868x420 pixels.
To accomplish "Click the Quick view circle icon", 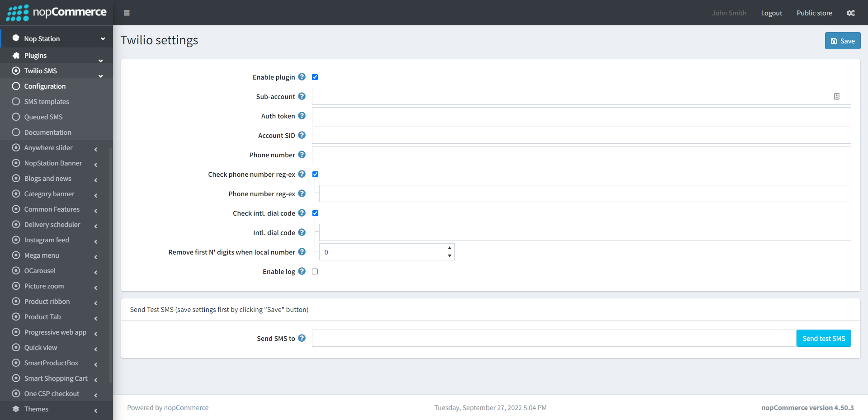I will [16, 347].
